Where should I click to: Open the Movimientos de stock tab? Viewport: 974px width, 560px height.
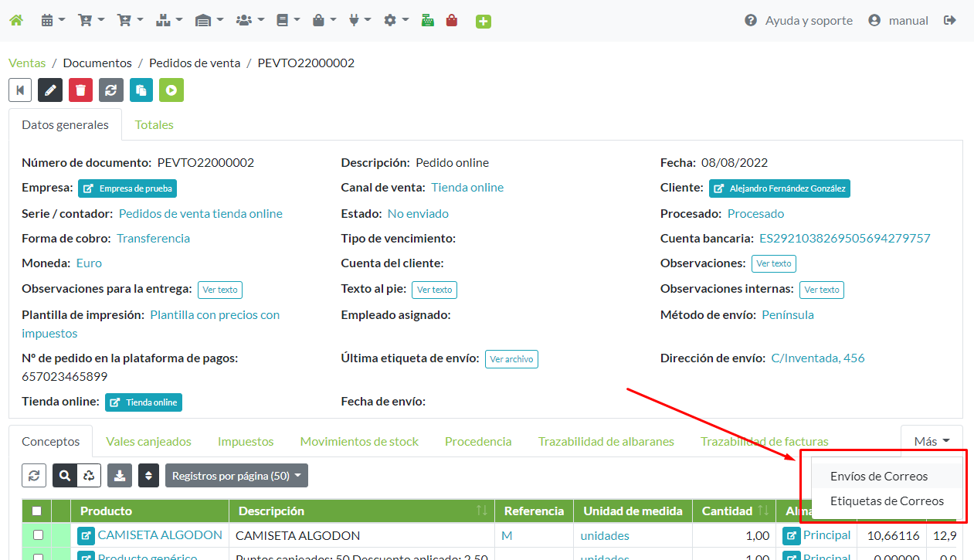[x=359, y=441]
